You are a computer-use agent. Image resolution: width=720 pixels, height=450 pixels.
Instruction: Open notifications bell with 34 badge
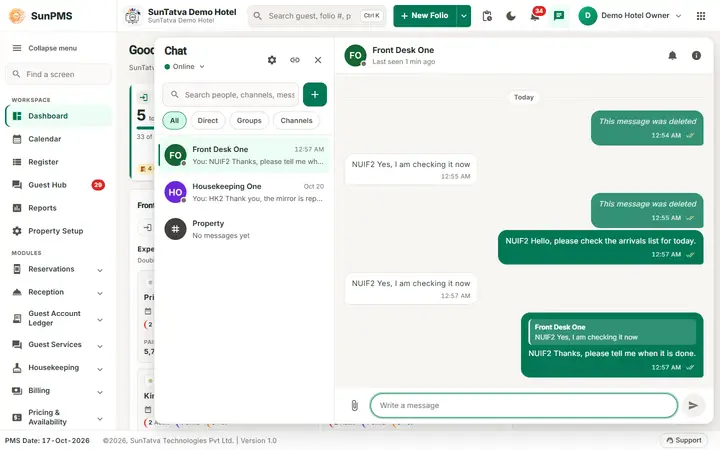(535, 16)
